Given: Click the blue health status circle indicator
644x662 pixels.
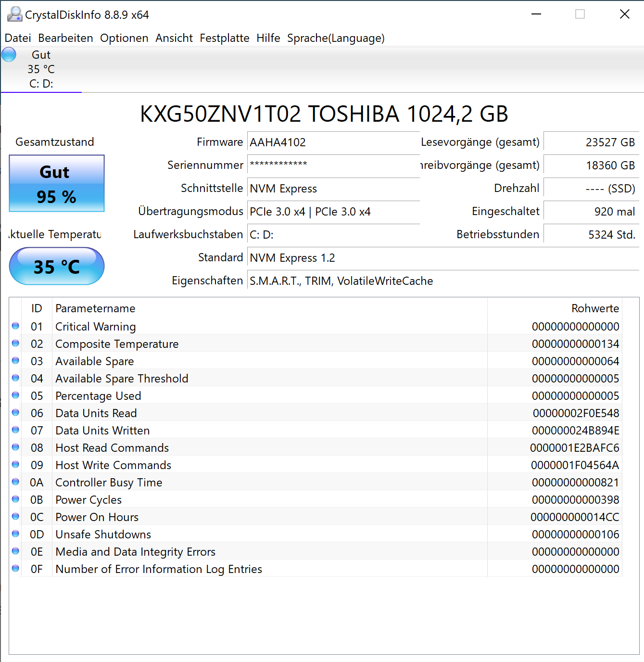Looking at the screenshot, I should click(9, 54).
